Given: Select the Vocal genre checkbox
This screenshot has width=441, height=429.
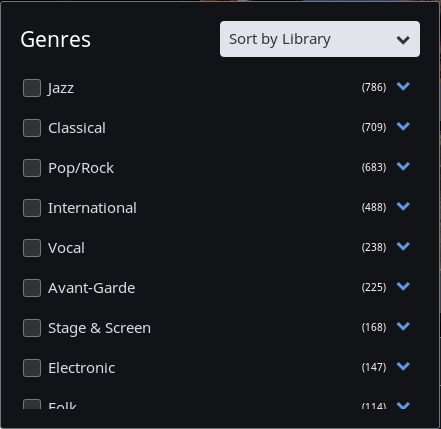Looking at the screenshot, I should pos(32,248).
